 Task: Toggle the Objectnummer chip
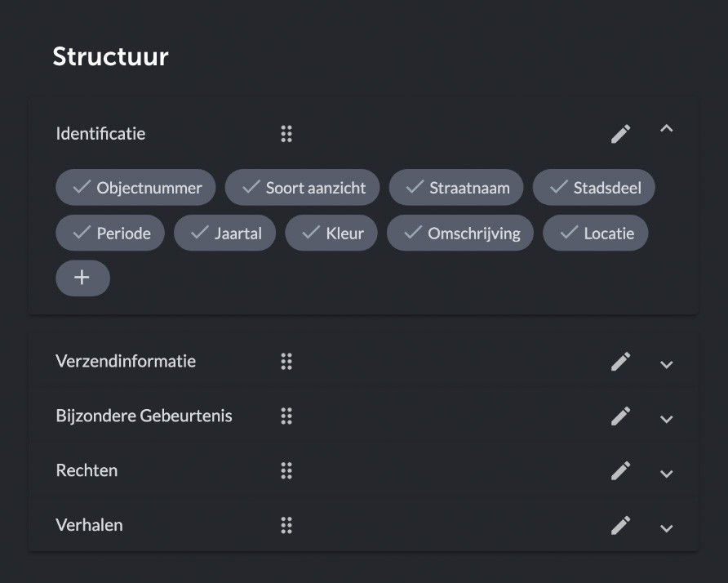point(135,188)
